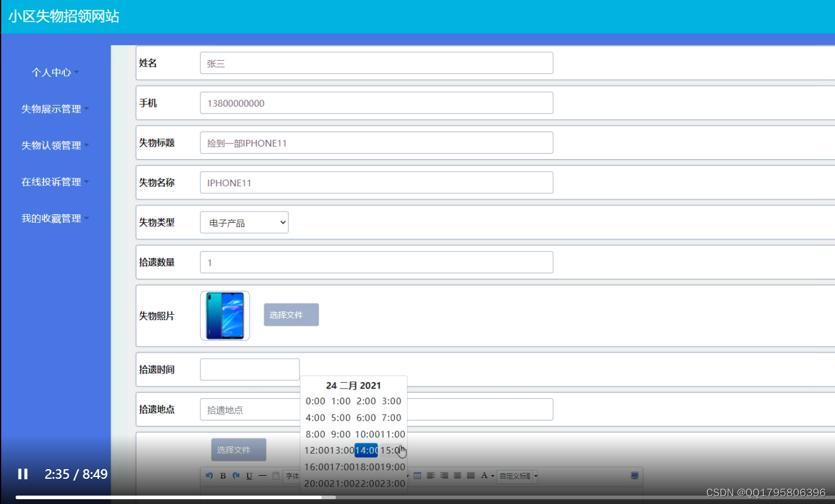Expand the 我的收藏管理 sidebar menu
The width and height of the screenshot is (835, 504).
(55, 219)
